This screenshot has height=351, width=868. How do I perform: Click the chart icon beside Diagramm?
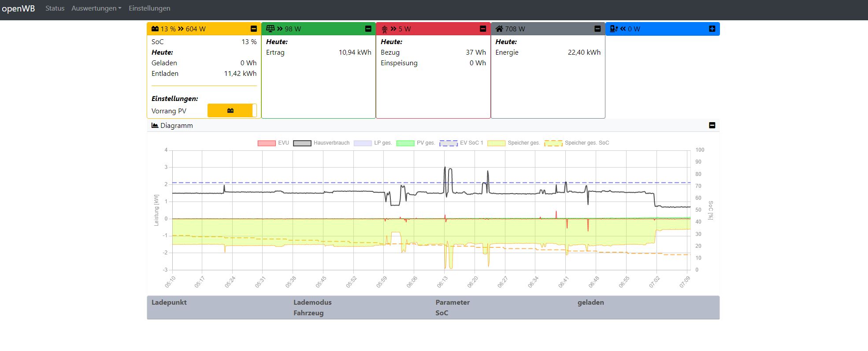155,125
